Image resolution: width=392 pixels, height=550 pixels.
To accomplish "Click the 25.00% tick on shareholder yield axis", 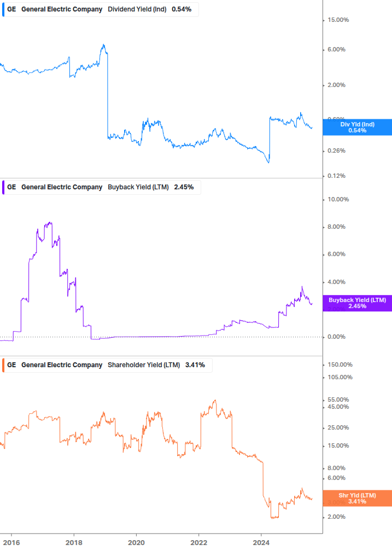I will point(338,427).
